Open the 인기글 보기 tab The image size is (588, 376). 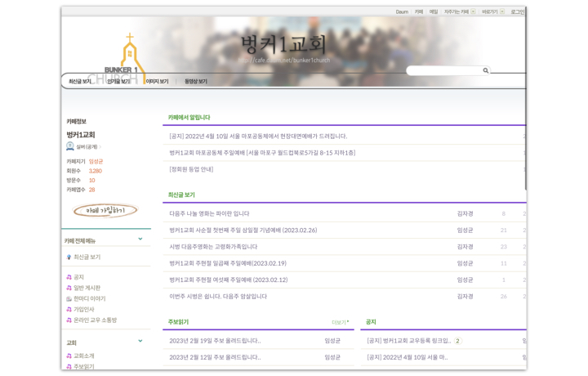(118, 81)
